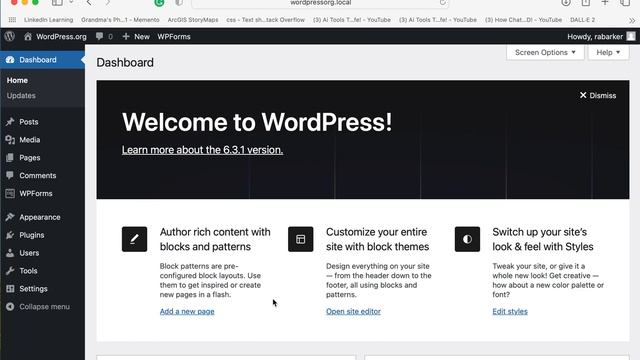The height and width of the screenshot is (360, 640).
Task: Follow the Learn more about 6.3.1 link
Action: click(202, 150)
